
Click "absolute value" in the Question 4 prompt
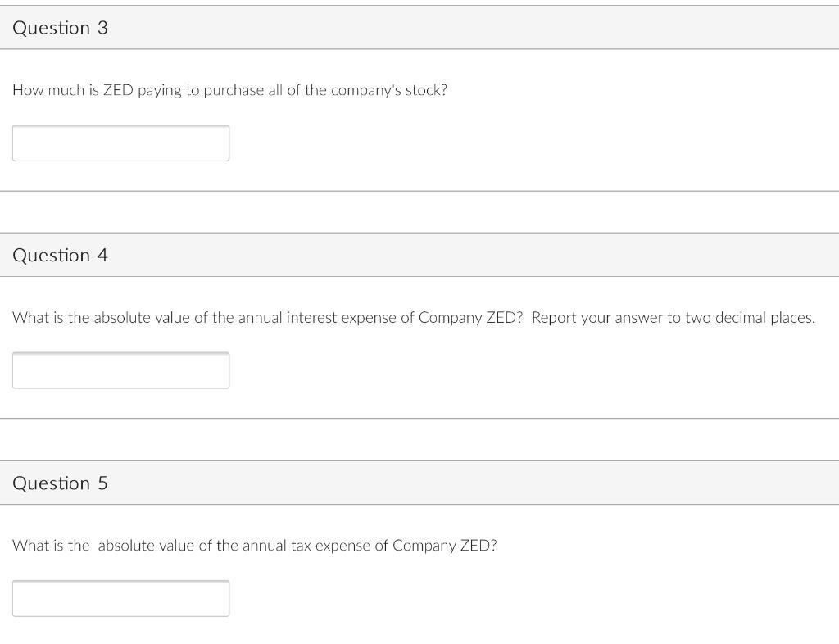coord(142,318)
